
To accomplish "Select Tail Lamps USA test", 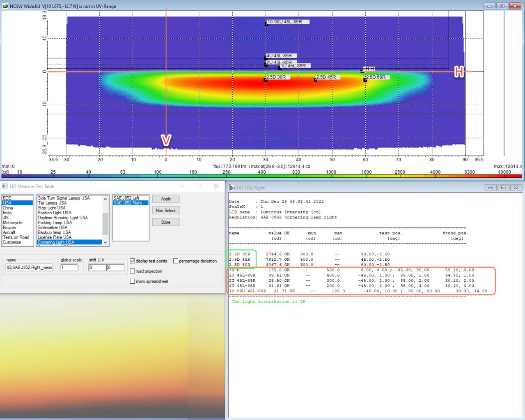I will coord(69,203).
